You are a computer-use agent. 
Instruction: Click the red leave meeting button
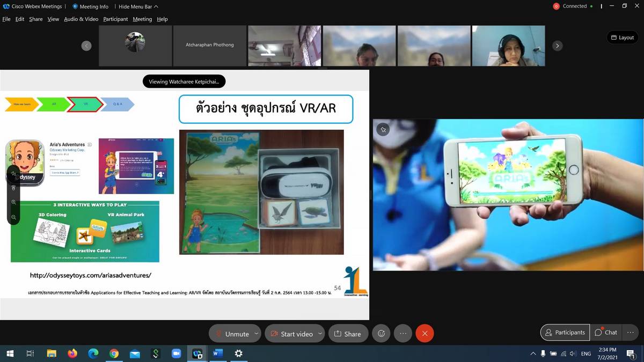425,334
